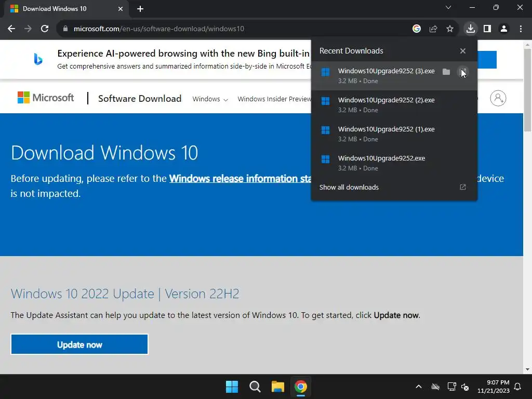Open the tab search chevron
The height and width of the screenshot is (399, 532).
pyautogui.click(x=448, y=7)
